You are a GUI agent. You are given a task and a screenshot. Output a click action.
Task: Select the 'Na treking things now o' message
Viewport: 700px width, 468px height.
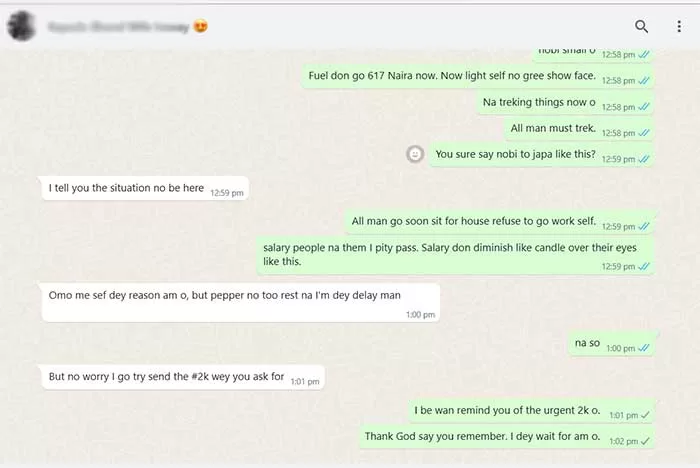565,103
